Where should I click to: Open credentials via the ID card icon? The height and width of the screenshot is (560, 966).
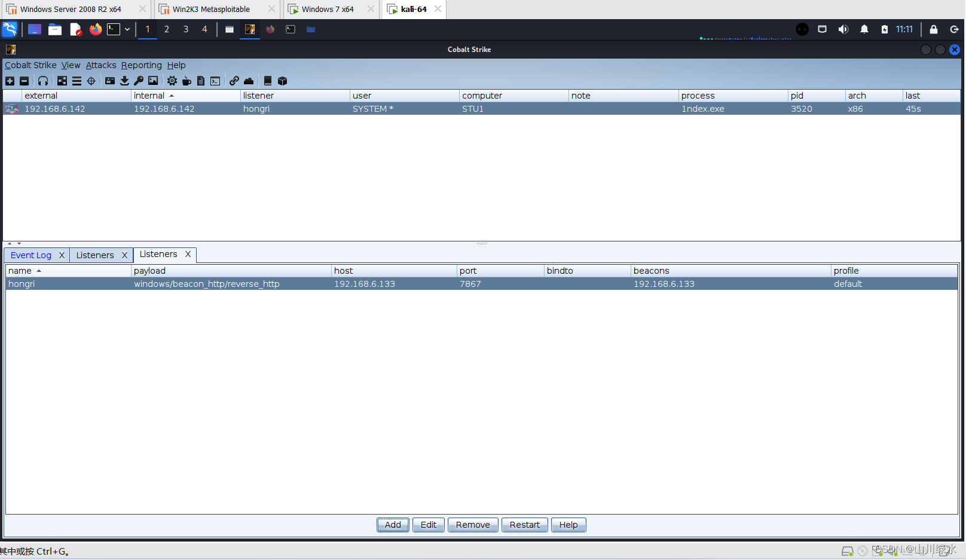[110, 81]
